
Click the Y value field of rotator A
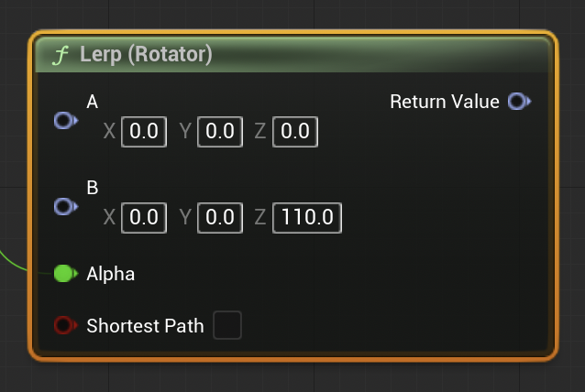click(220, 132)
